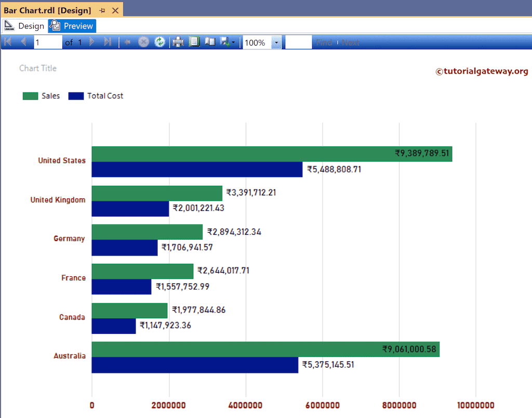Click the tutorialgateway.org link text
This screenshot has width=532, height=418.
(x=482, y=71)
